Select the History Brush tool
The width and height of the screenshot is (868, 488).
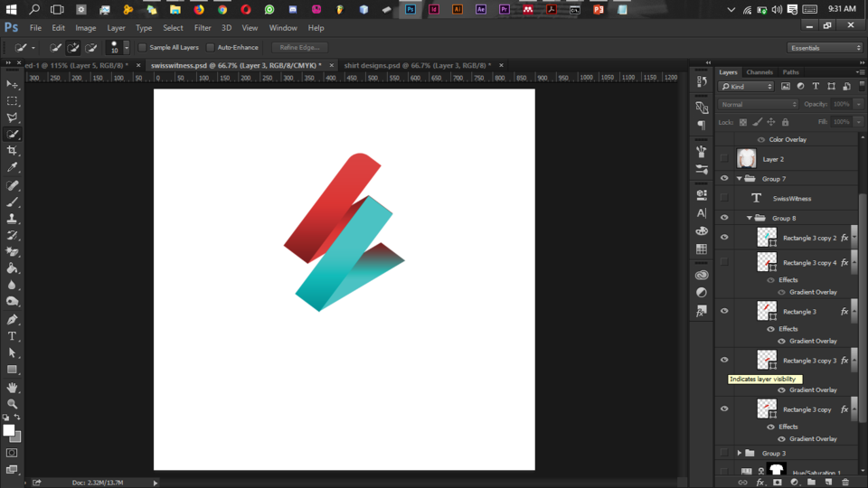click(x=12, y=235)
